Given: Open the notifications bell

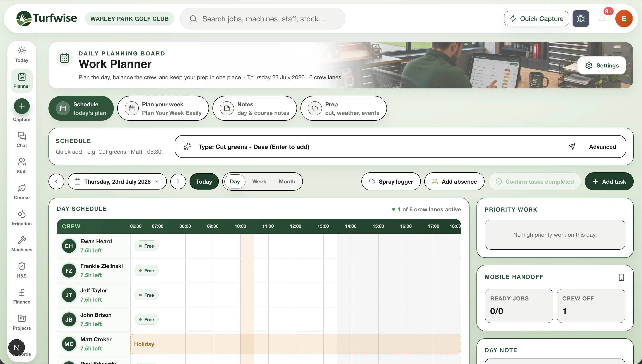Looking at the screenshot, I should coord(602,19).
